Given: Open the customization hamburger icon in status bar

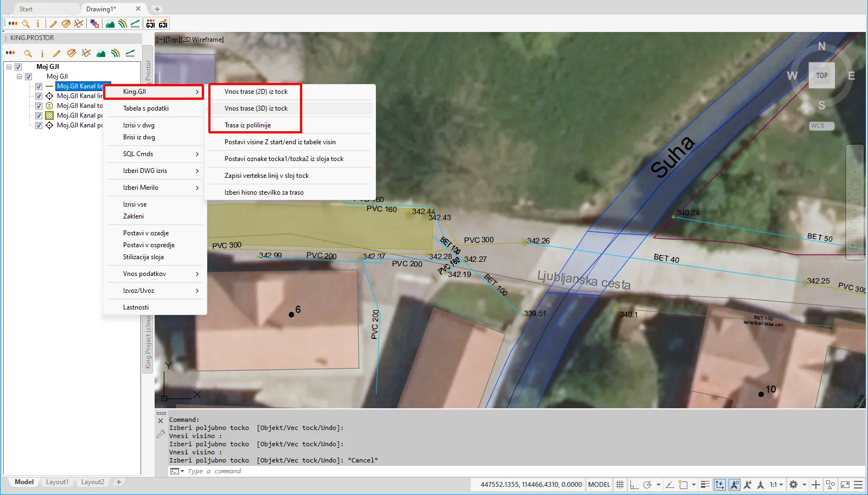Looking at the screenshot, I should coord(858,485).
